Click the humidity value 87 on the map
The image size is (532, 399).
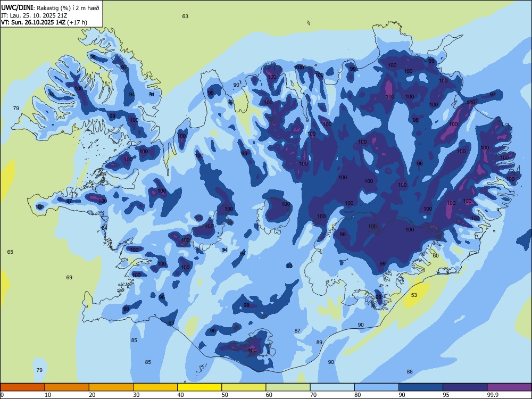coord(297,330)
